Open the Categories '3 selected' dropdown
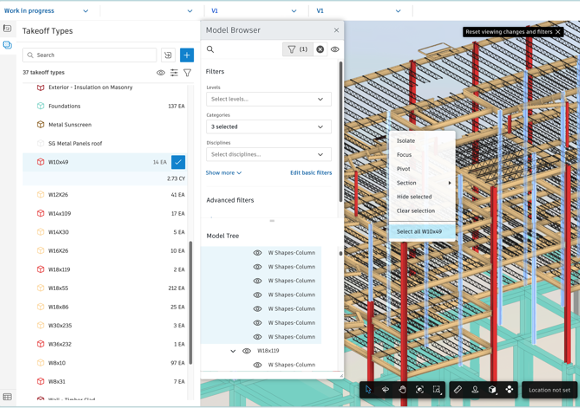Viewport: 580px width, 408px height. [269, 127]
